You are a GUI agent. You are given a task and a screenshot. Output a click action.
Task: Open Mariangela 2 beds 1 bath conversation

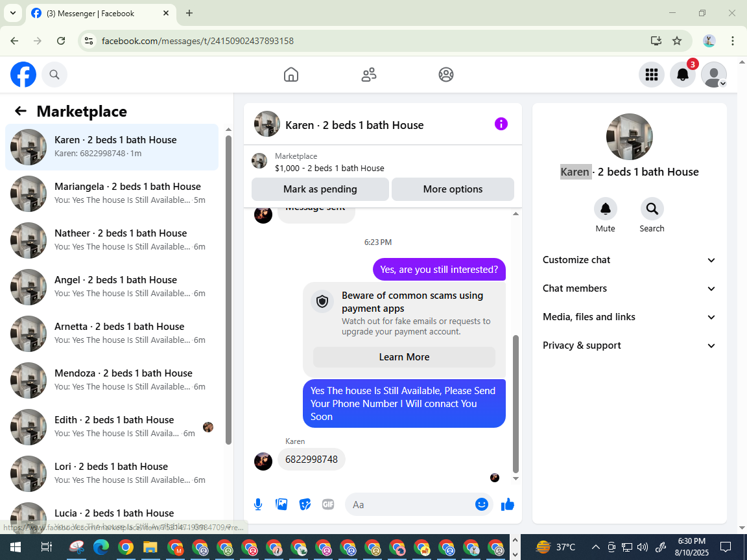coord(112,194)
